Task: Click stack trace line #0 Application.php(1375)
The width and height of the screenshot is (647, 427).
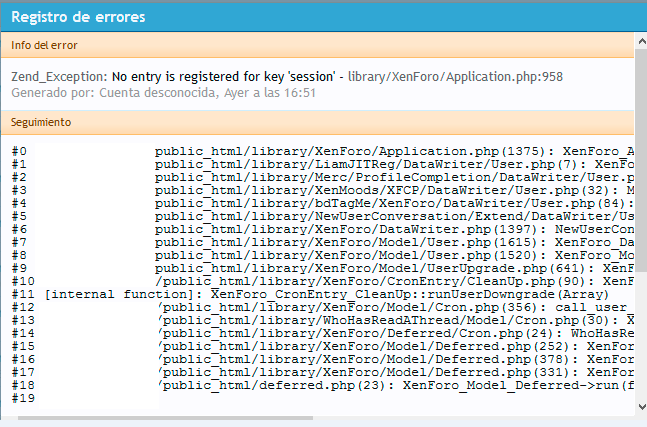Action: click(390, 151)
